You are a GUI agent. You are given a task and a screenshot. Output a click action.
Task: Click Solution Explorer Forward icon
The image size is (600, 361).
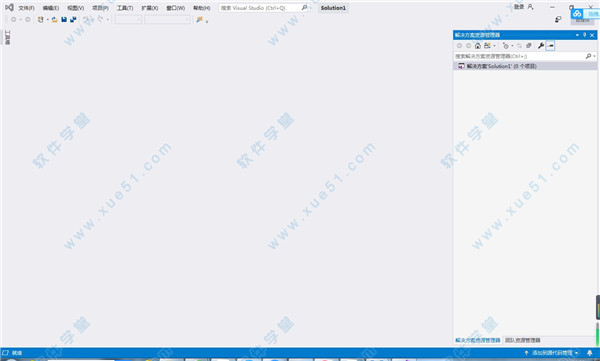point(468,46)
